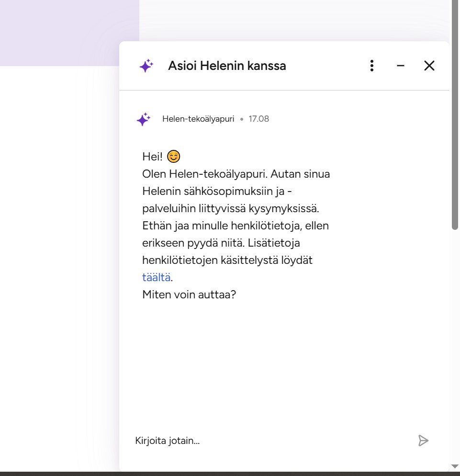The image size is (460, 476).
Task: Open the täältä privacy information link
Action: click(156, 277)
